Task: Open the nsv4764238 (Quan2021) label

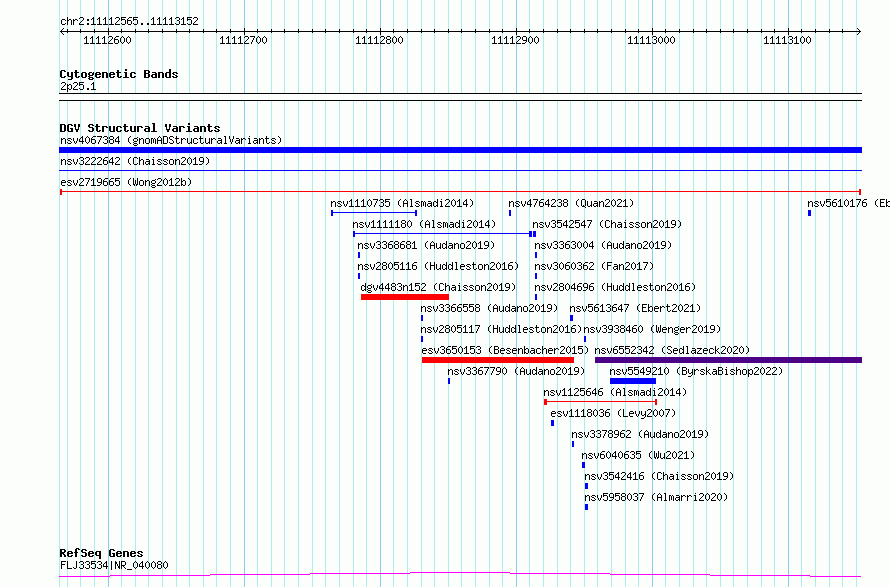Action: coord(571,203)
